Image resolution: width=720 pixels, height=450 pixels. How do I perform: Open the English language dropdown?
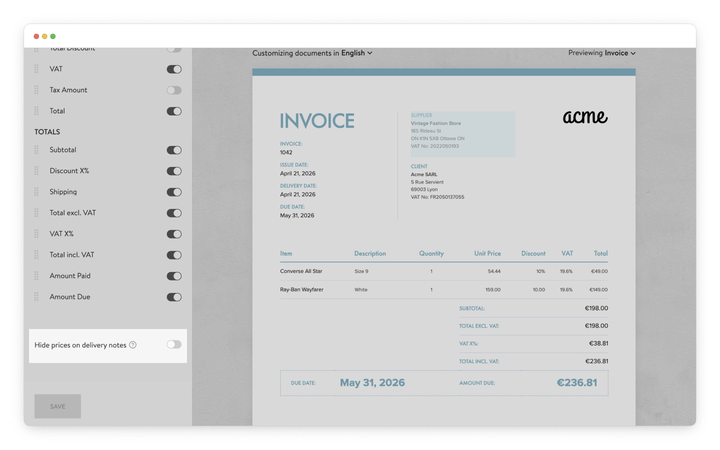pos(357,53)
